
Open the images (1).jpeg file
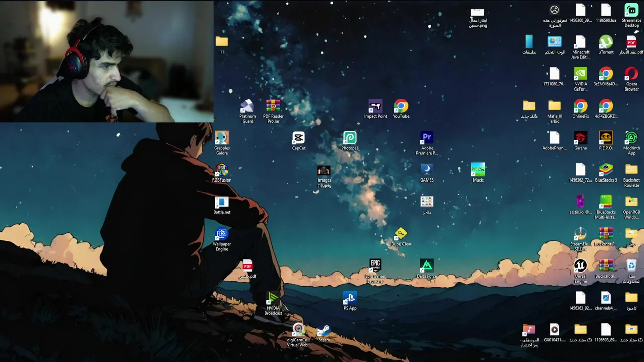[324, 175]
